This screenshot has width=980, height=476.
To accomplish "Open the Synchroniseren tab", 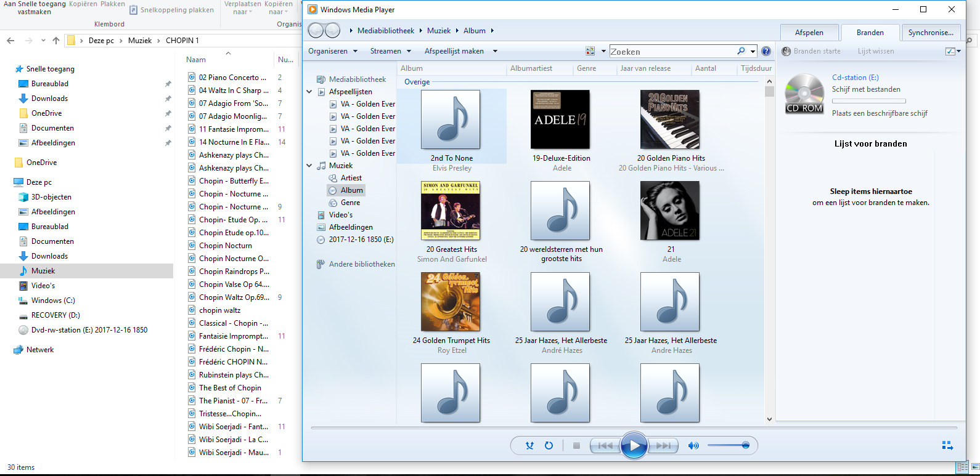I will point(931,33).
